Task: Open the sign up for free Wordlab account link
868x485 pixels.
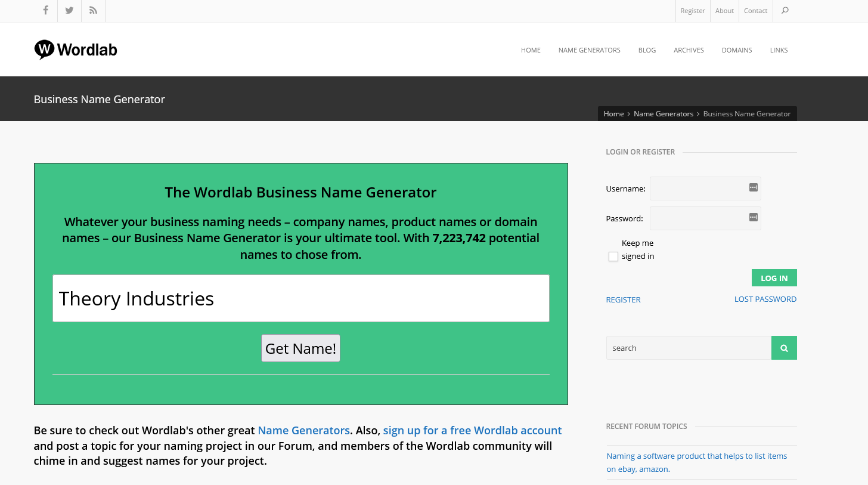Action: click(x=472, y=430)
